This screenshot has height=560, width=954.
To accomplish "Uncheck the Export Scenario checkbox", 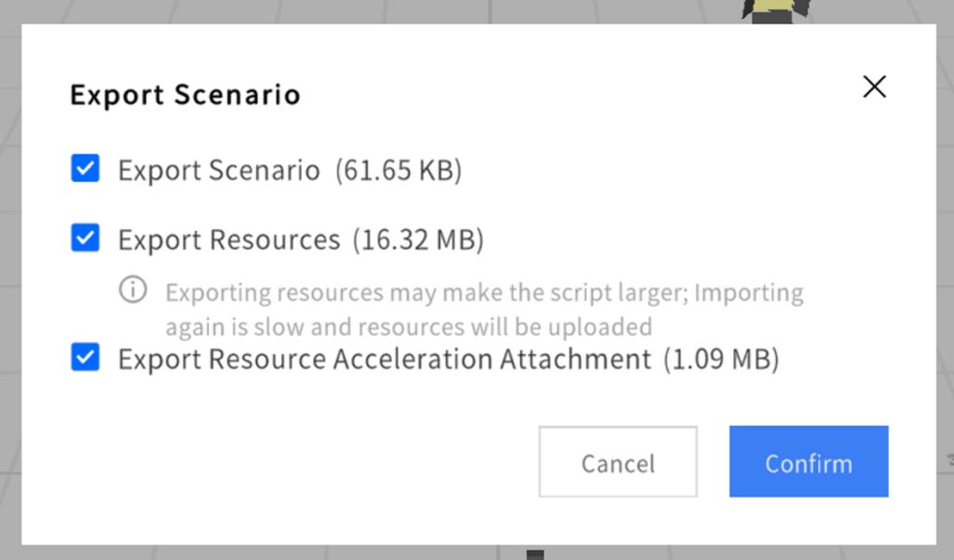I will (86, 170).
